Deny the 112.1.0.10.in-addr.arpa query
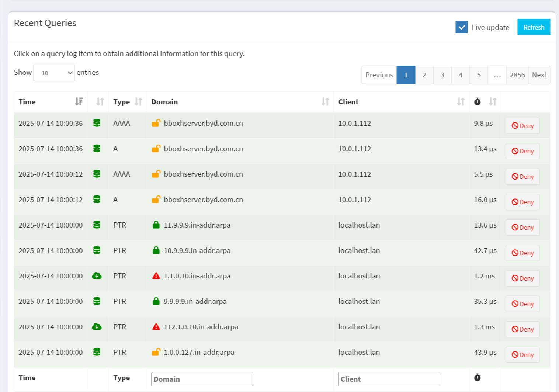Viewport: 559px width, 392px height. tap(522, 329)
